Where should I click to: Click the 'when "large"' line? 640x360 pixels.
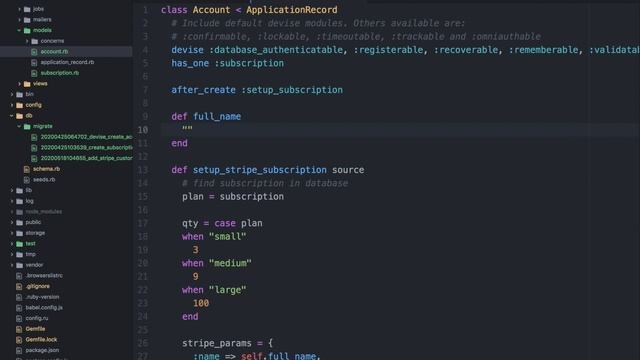pyautogui.click(x=214, y=290)
